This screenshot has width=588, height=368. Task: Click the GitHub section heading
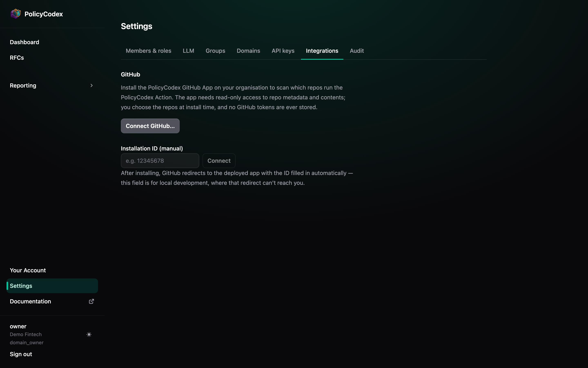point(130,74)
